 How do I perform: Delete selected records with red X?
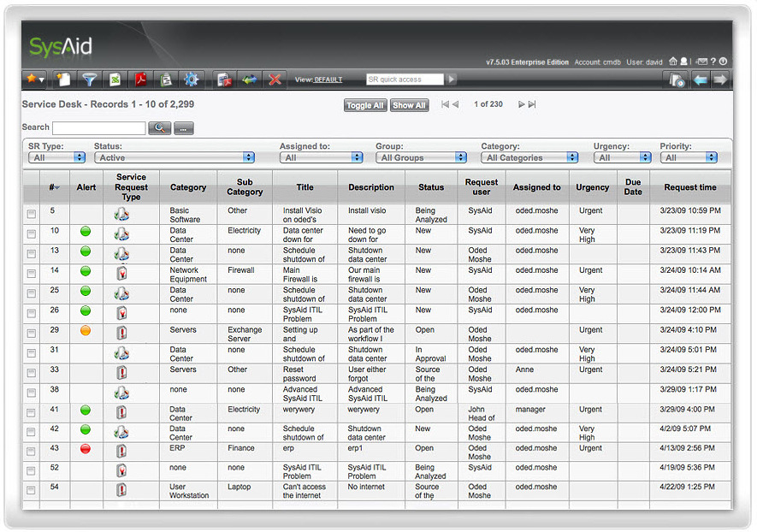pyautogui.click(x=275, y=80)
